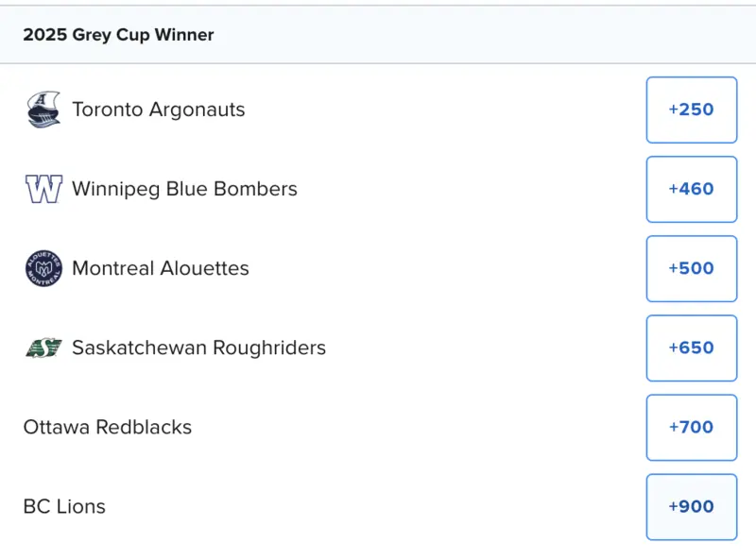
Task: Click the Toronto Argonauts team name
Action: click(x=158, y=110)
